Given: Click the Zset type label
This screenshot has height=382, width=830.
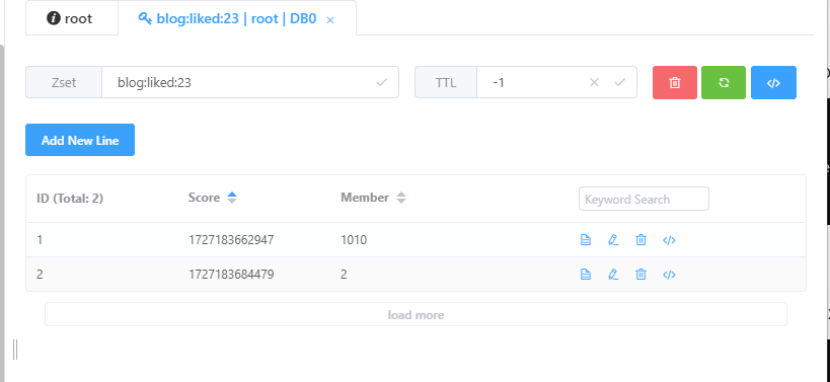Looking at the screenshot, I should [x=64, y=83].
